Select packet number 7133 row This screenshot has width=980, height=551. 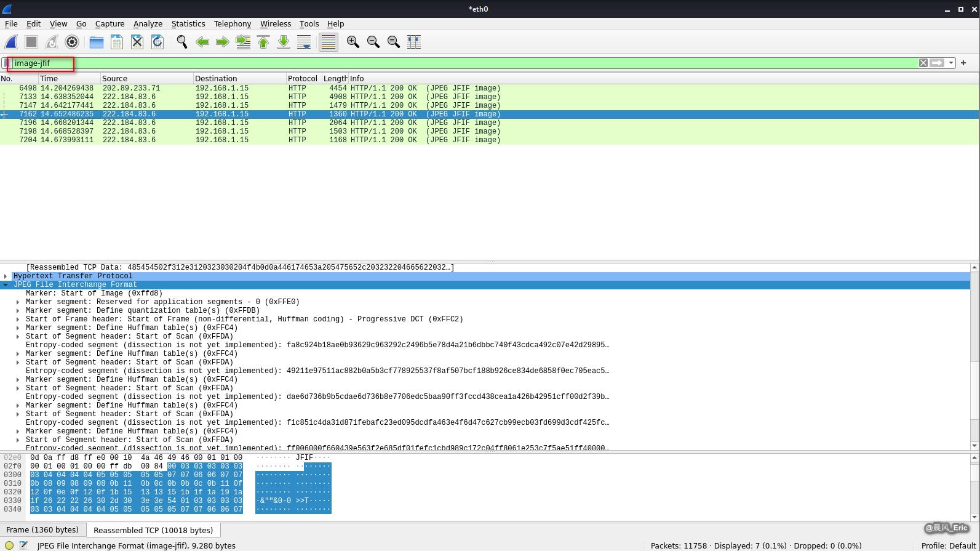tap(489, 97)
